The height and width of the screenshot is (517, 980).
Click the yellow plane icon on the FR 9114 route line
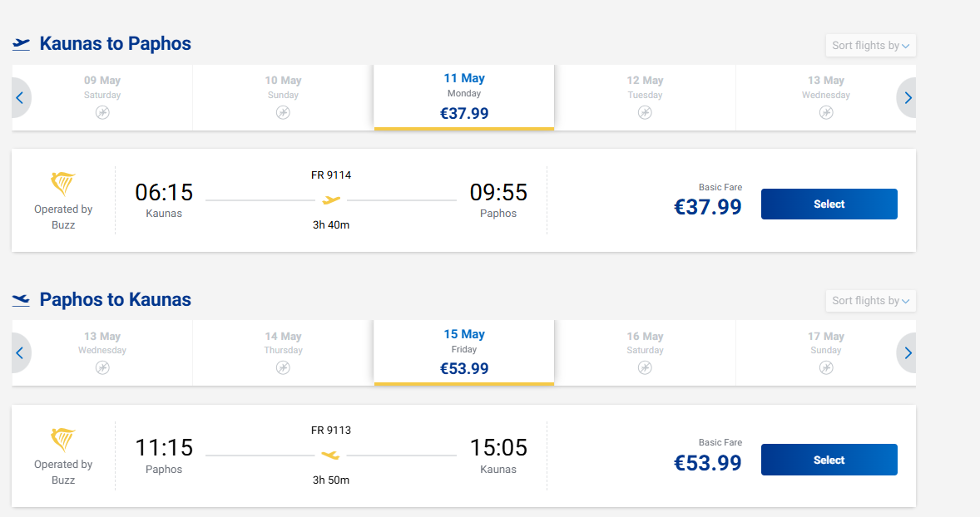click(x=331, y=200)
